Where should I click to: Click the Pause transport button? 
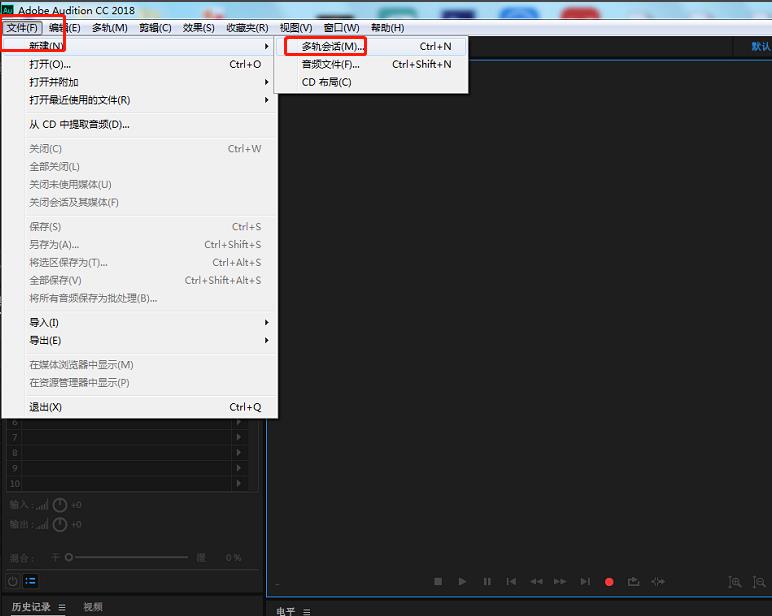[x=487, y=582]
